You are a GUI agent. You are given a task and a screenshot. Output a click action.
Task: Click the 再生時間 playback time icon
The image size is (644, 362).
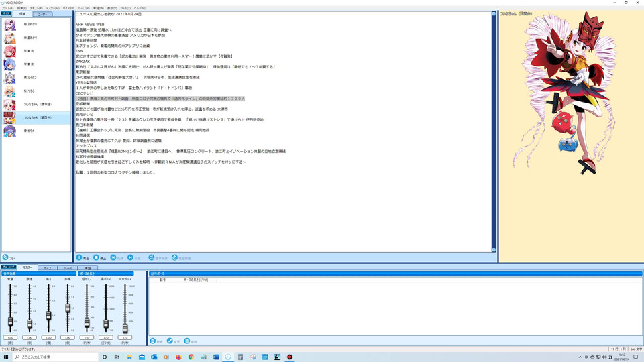tap(174, 257)
